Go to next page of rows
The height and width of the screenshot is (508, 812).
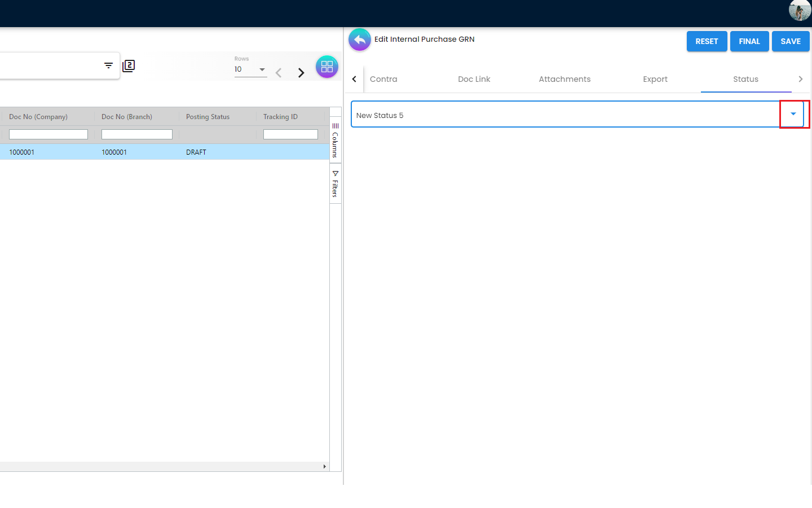click(301, 73)
